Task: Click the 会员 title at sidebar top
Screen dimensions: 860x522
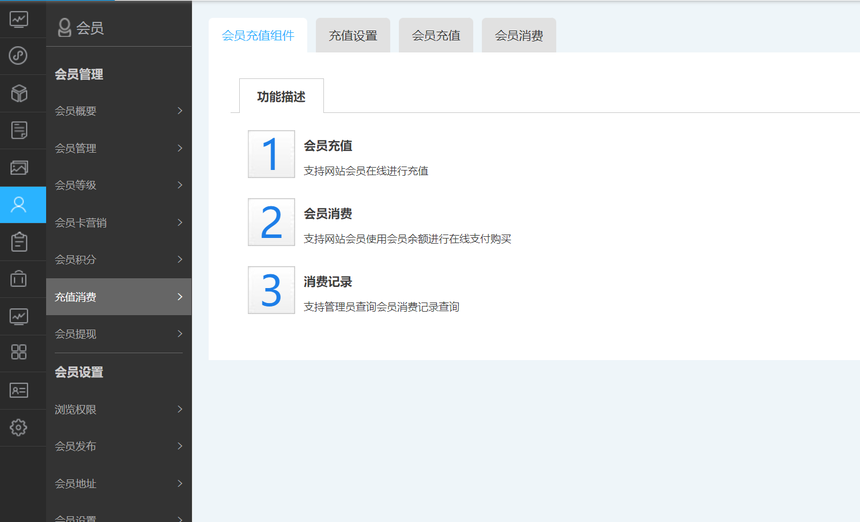Action: click(x=90, y=28)
